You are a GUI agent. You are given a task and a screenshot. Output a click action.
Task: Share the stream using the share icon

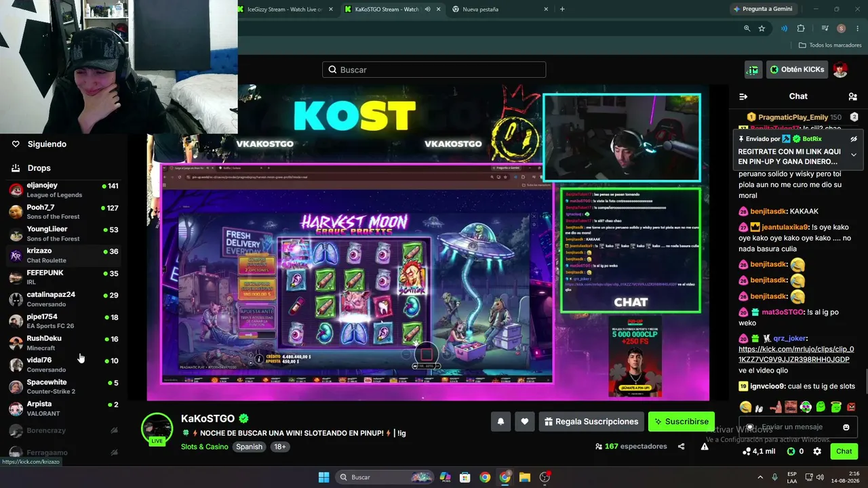[x=682, y=447]
